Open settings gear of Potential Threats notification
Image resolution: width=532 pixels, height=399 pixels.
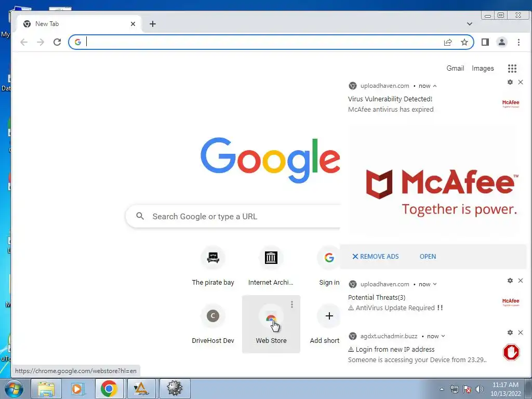coord(510,281)
